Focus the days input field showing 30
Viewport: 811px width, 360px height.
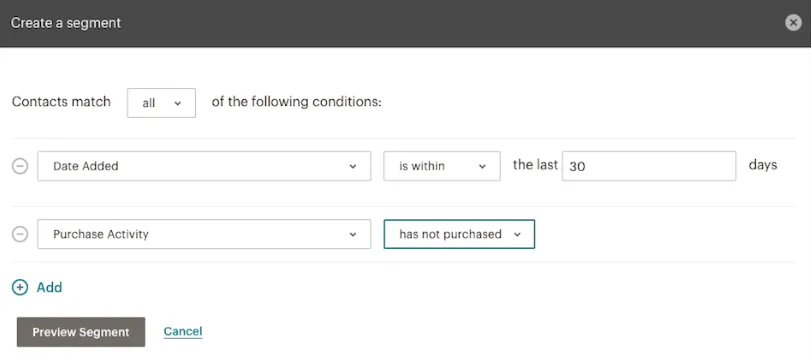(x=649, y=166)
